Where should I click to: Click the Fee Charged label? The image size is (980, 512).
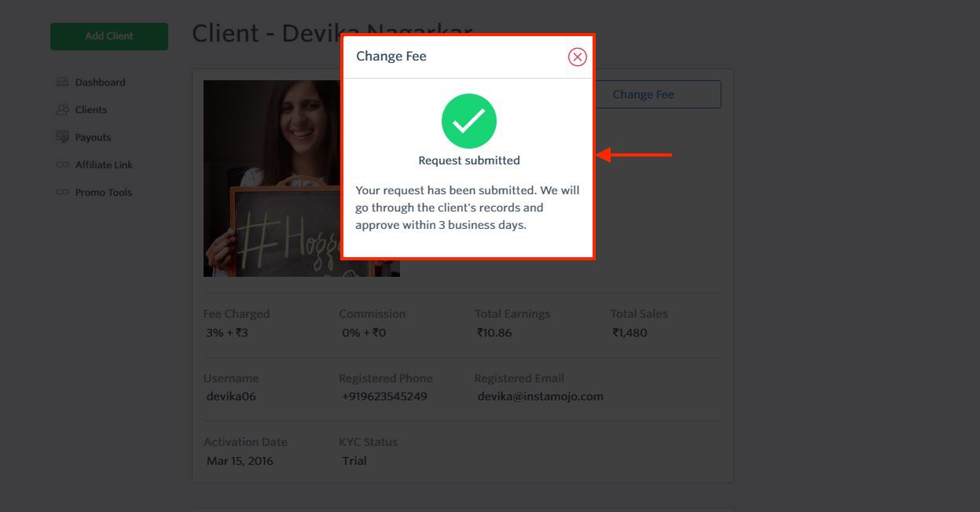click(x=237, y=314)
